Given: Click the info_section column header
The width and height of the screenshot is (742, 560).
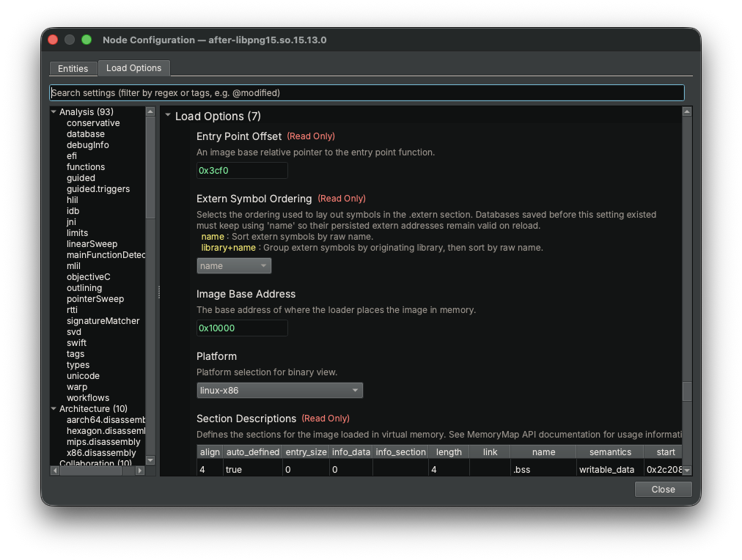Looking at the screenshot, I should coord(400,452).
